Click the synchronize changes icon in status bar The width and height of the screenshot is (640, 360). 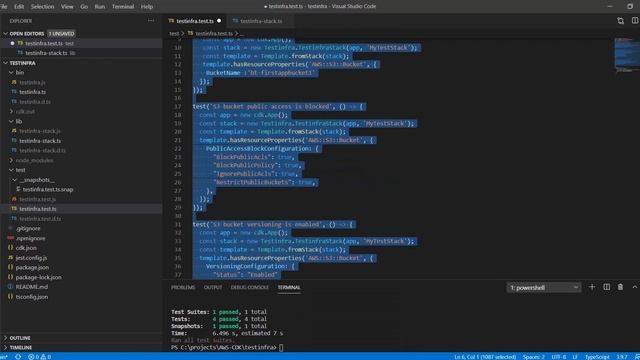(18, 357)
